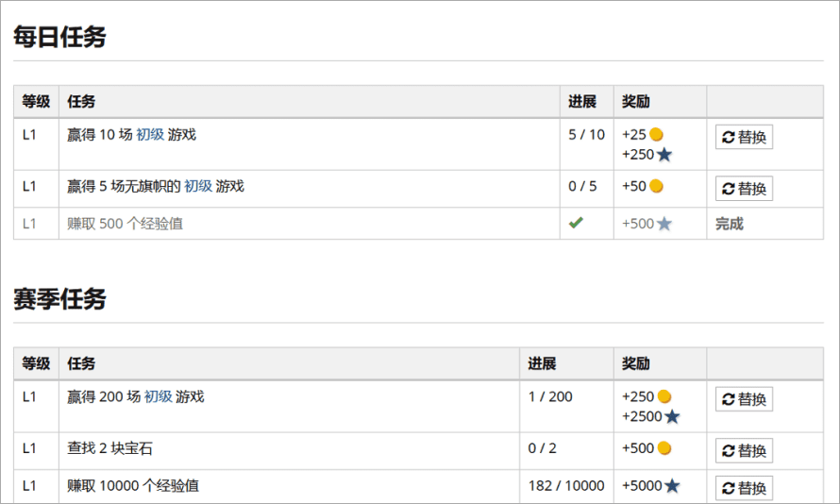Replace the 赚取 10000 个经验值 season quest
Image resolution: width=840 pixels, height=504 pixels.
click(744, 488)
